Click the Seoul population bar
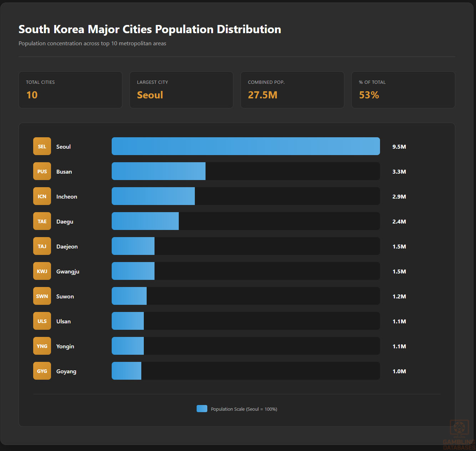 tap(245, 146)
